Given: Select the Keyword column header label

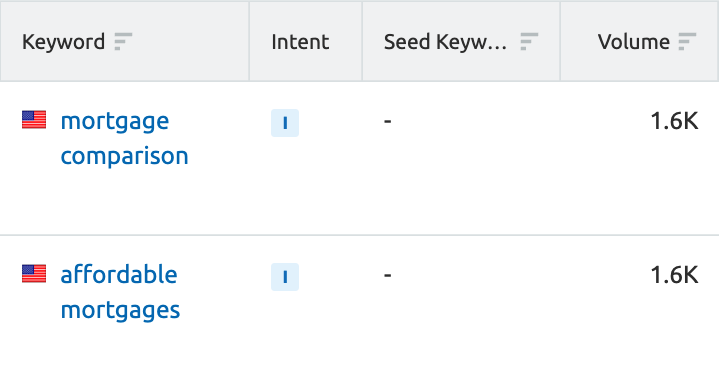Looking at the screenshot, I should click(63, 42).
